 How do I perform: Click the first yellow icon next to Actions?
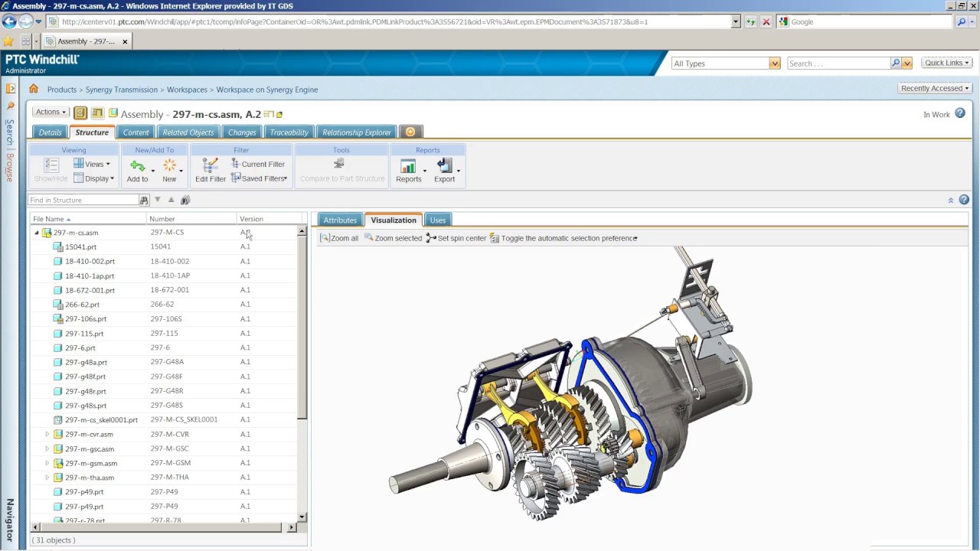click(80, 113)
